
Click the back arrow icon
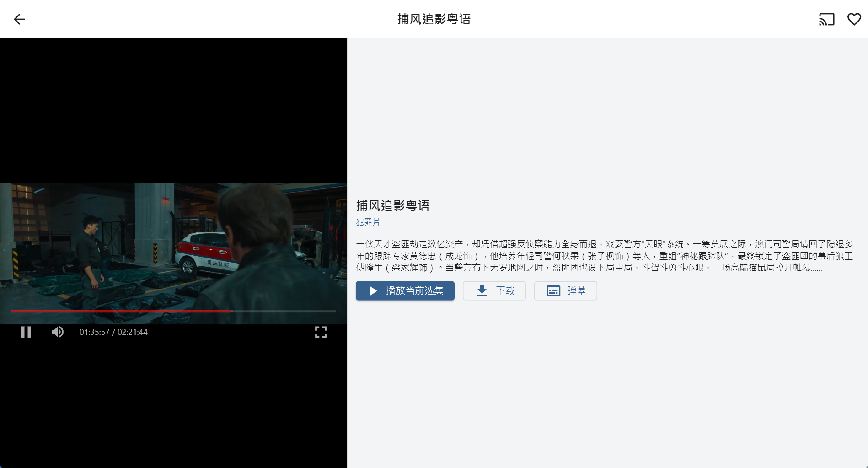pyautogui.click(x=19, y=19)
